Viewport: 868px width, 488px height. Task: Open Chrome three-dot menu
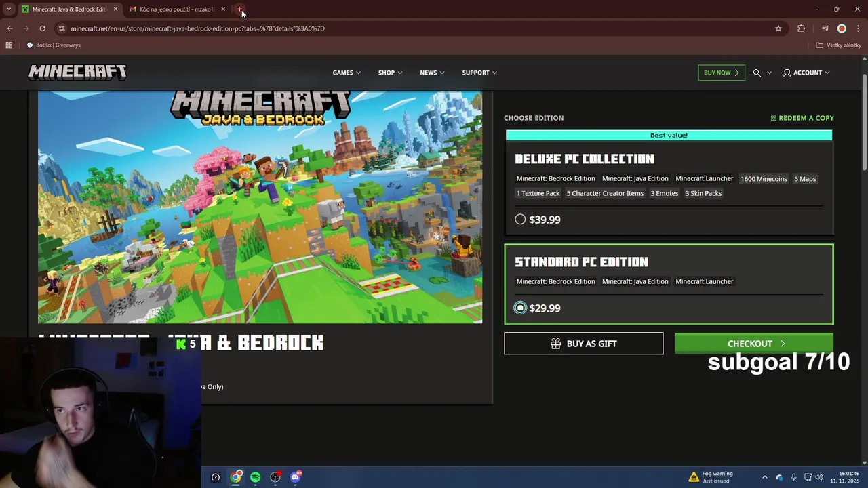[858, 28]
